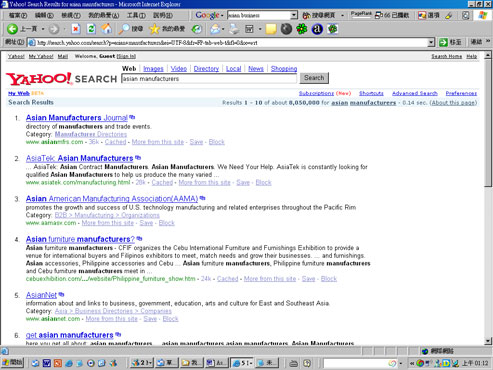Viewport: 493px width, 370px height.
Task: Switch to Shopping search tab
Action: click(284, 69)
